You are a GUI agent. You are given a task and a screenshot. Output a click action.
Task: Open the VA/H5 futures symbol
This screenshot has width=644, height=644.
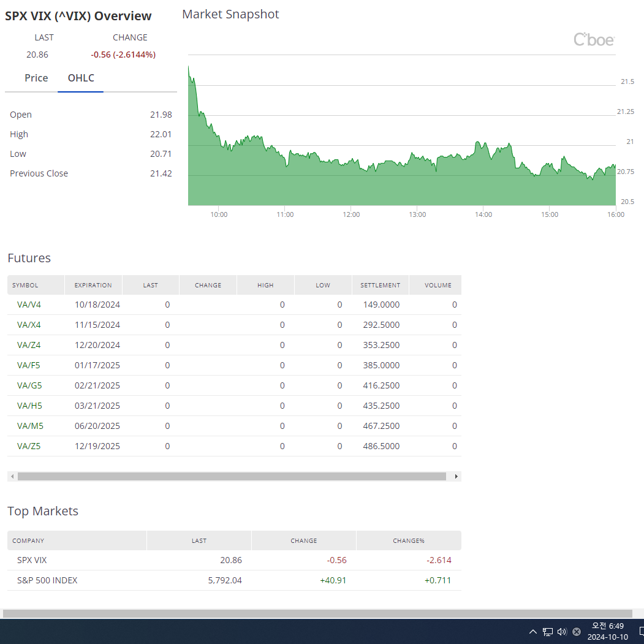pos(29,406)
